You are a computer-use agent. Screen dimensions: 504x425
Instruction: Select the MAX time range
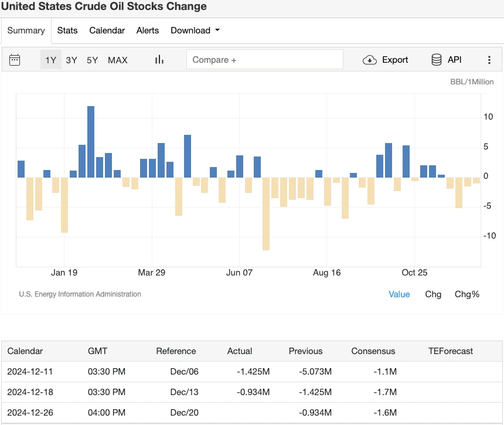pyautogui.click(x=117, y=60)
